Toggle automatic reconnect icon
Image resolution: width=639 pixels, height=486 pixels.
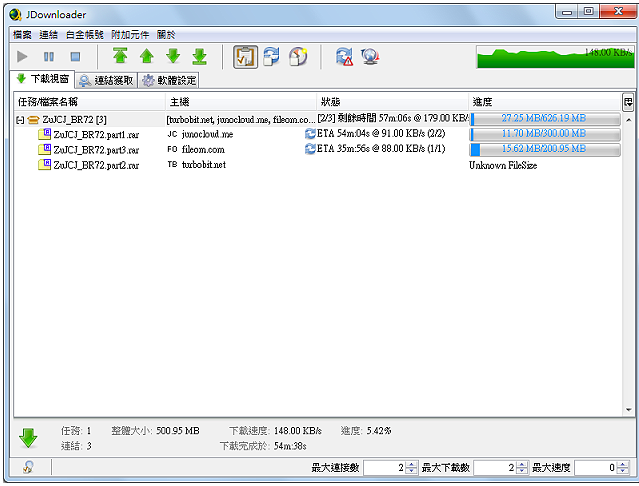coord(271,56)
